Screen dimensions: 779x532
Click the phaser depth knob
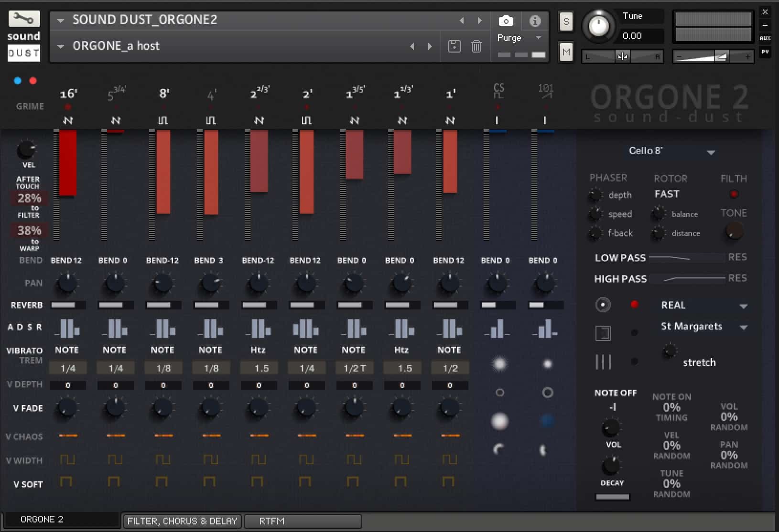595,194
